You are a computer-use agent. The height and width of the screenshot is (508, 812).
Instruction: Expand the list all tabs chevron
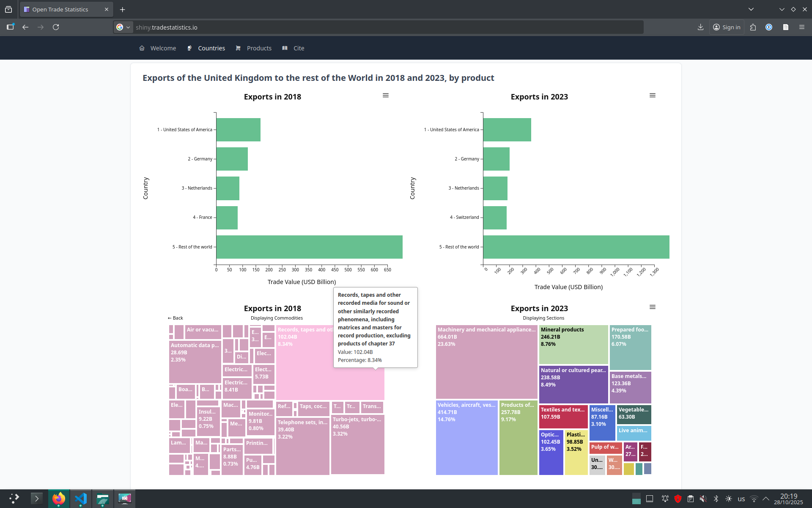(x=751, y=9)
